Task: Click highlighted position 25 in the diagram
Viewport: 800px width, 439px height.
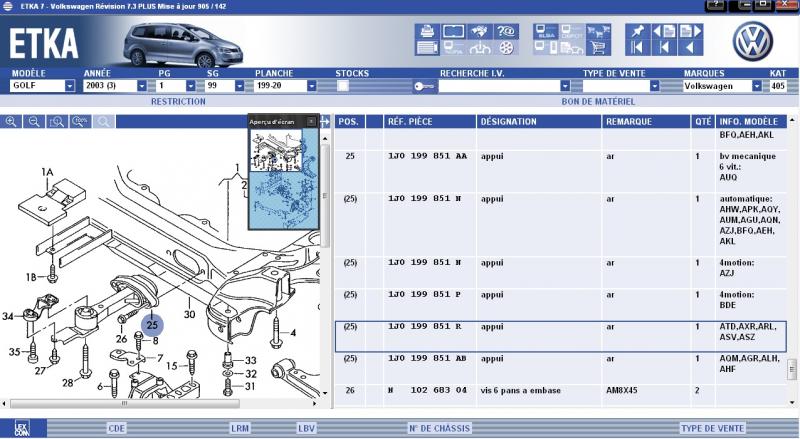Action: point(152,325)
